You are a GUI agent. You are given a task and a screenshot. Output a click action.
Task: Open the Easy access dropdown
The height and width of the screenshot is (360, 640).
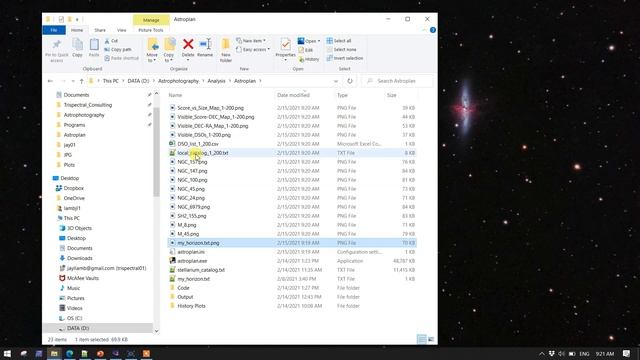coord(253,49)
